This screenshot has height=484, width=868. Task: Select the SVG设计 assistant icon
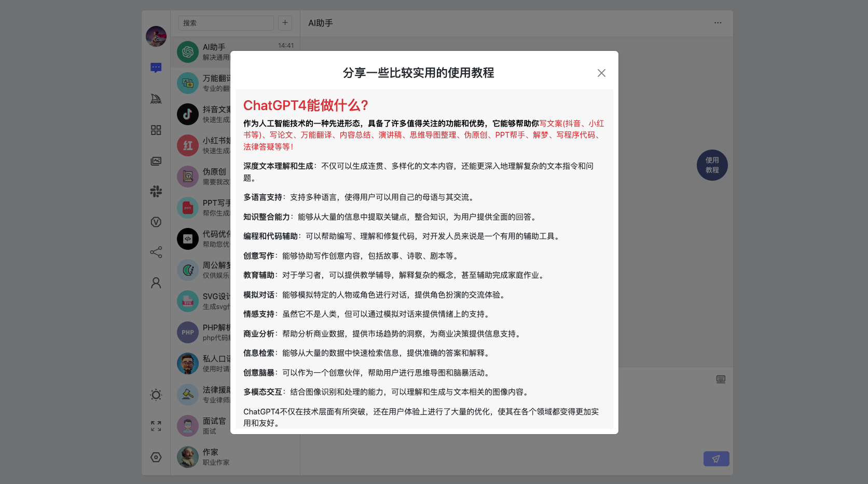click(x=188, y=301)
